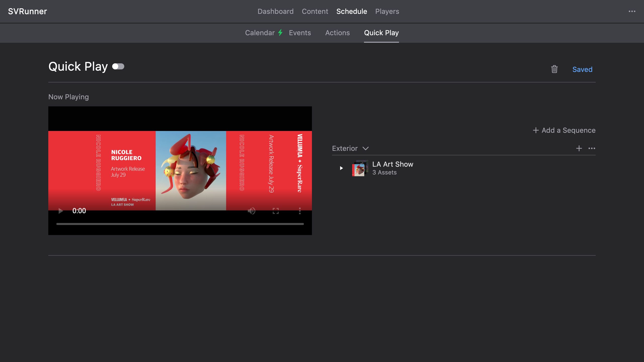The image size is (644, 362).
Task: Click the plus icon in Exterior row
Action: [579, 148]
